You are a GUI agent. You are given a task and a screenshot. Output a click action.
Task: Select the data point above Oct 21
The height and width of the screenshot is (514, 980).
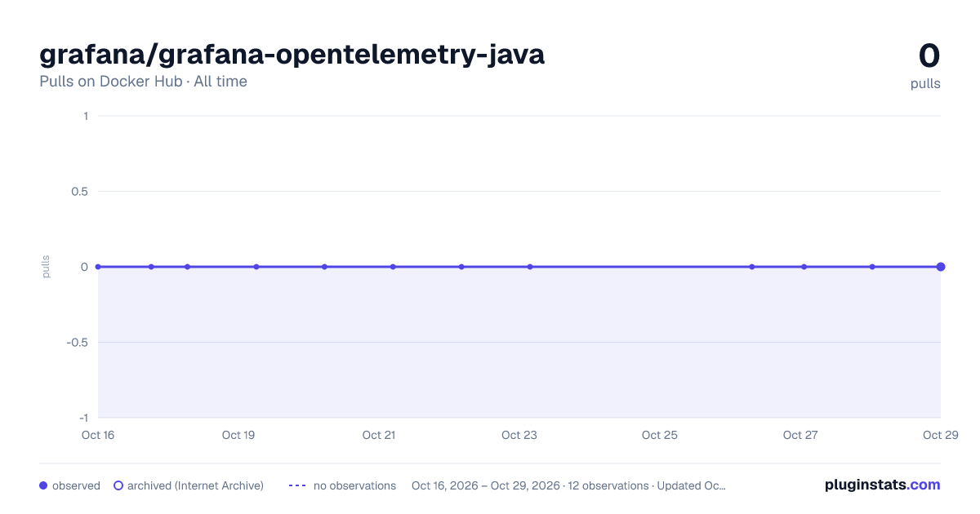(393, 267)
